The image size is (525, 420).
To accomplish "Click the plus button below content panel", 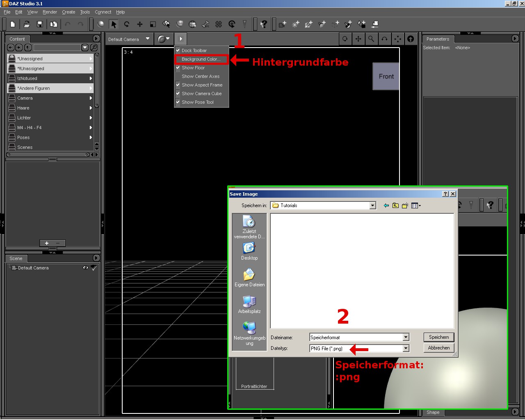I will click(46, 243).
